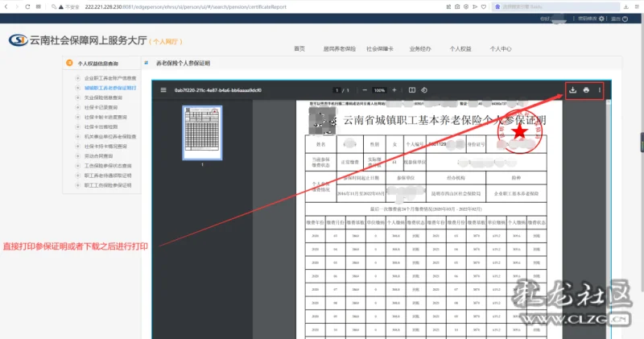The width and height of the screenshot is (644, 339).
Task: Open the 首页 navigation tab
Action: [299, 49]
